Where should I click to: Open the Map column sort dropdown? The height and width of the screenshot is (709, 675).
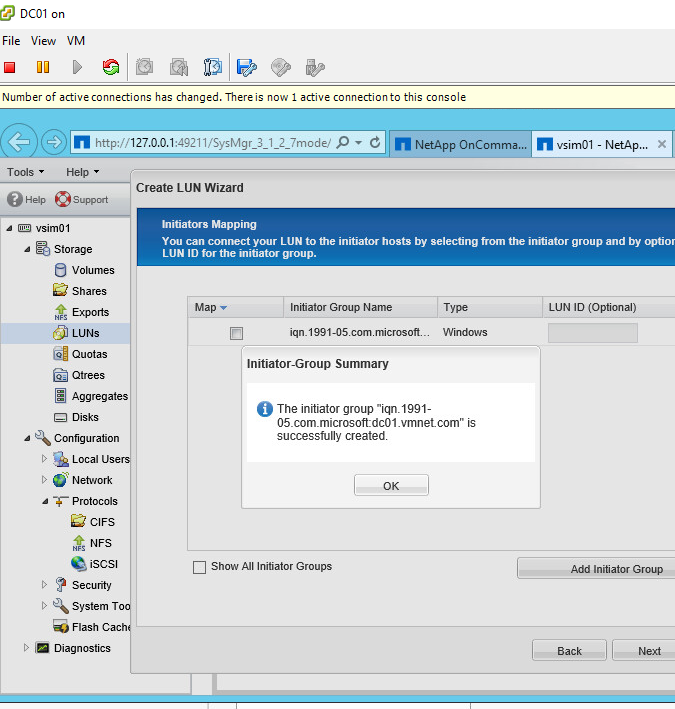[x=223, y=307]
